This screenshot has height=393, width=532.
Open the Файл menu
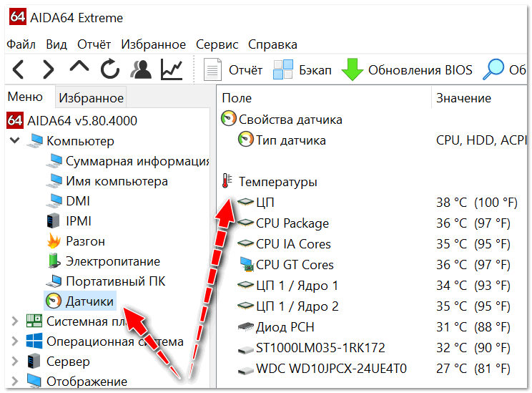[x=21, y=44]
